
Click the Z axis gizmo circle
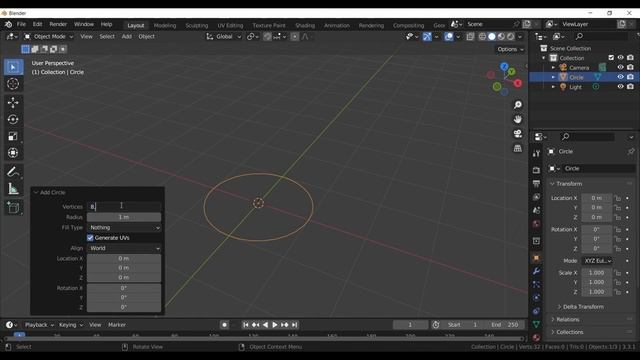(504, 66)
